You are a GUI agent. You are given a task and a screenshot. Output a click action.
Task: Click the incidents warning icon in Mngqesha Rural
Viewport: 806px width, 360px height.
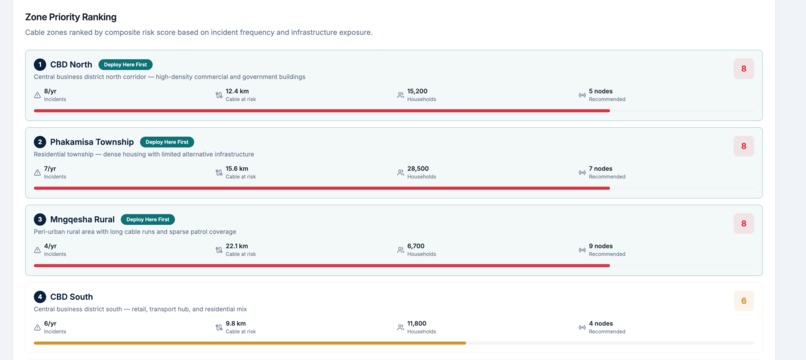(37, 250)
